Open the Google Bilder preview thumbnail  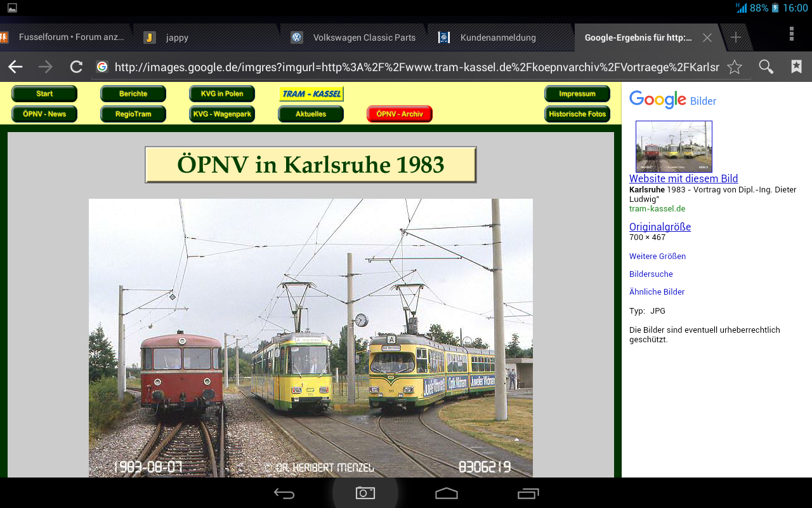tap(674, 147)
